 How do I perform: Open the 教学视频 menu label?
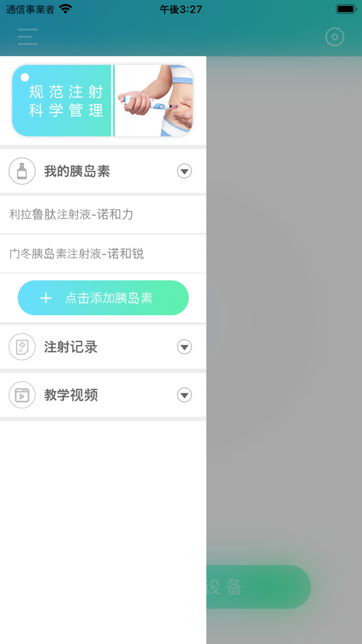(71, 395)
